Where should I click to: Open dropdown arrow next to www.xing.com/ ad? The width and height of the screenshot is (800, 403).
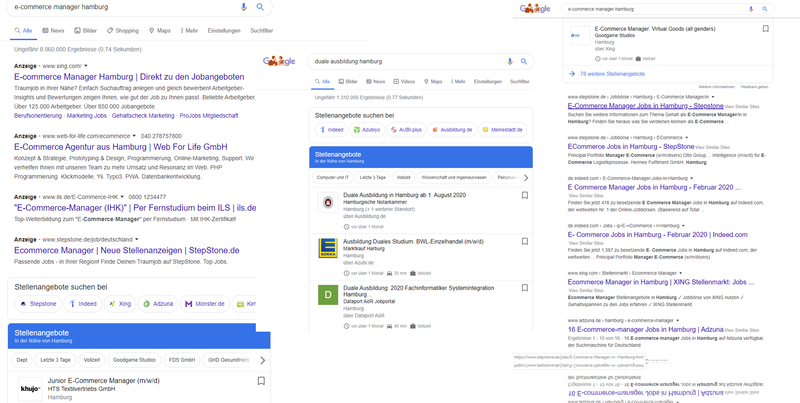[x=86, y=66]
